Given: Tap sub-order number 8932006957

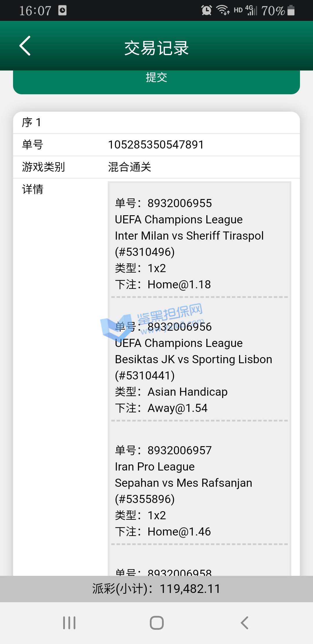Looking at the screenshot, I should [x=179, y=451].
